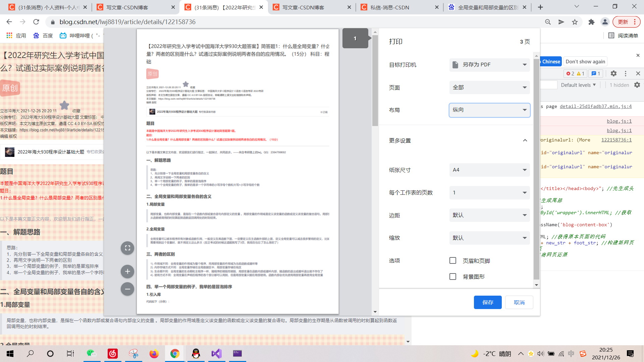Open the Chrome extensions puzzle icon

click(591, 22)
